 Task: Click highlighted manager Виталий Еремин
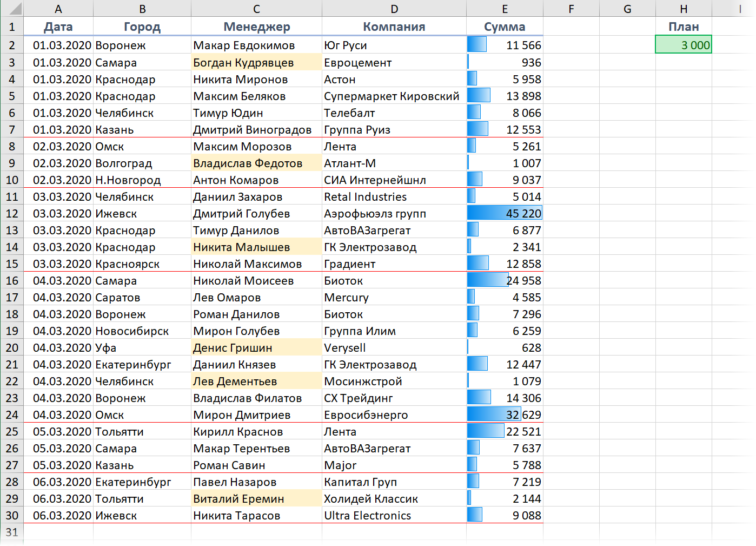pyautogui.click(x=256, y=498)
